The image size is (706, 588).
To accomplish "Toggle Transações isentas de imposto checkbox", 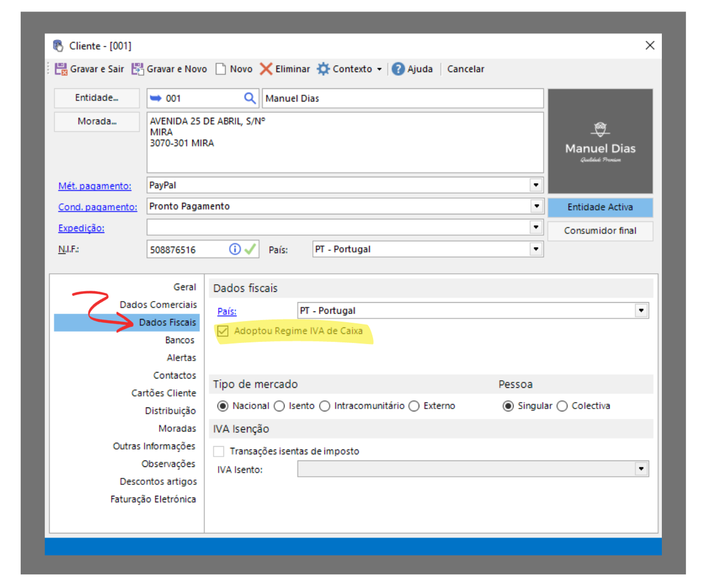I will click(219, 451).
